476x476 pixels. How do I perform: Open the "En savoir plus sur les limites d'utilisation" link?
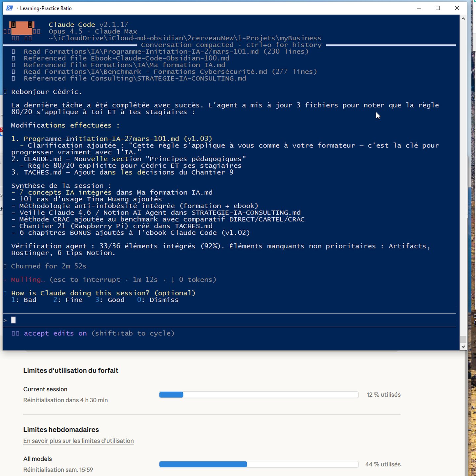coord(78,441)
